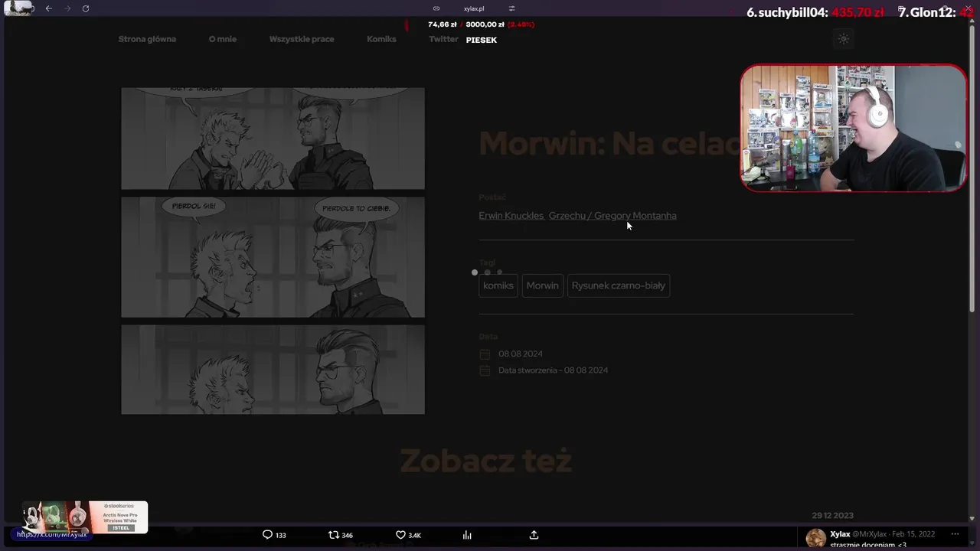Click the PIESEK goal label
Viewport: 980px width, 551px height.
click(x=482, y=40)
